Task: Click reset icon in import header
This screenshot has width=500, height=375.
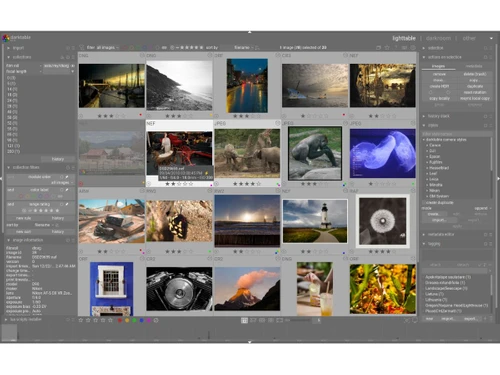Action: pyautogui.click(x=68, y=48)
